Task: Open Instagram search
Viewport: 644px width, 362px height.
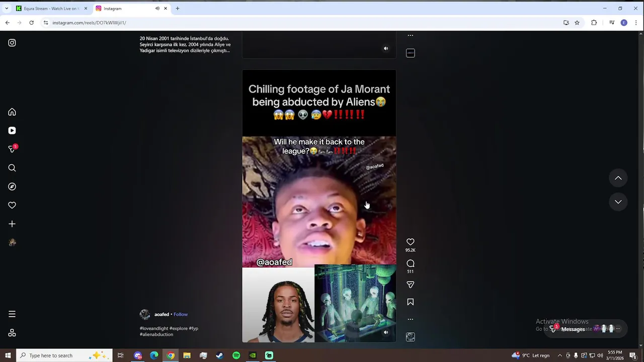Action: coord(12,168)
